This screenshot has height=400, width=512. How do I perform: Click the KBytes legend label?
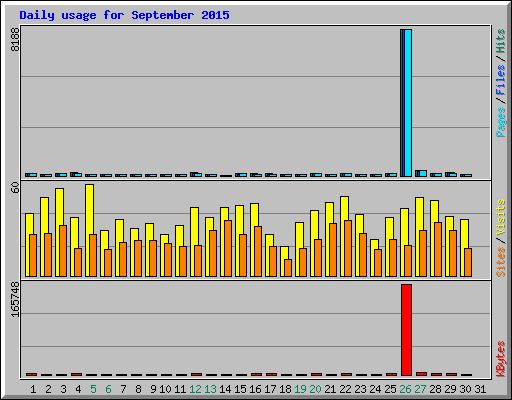501,359
